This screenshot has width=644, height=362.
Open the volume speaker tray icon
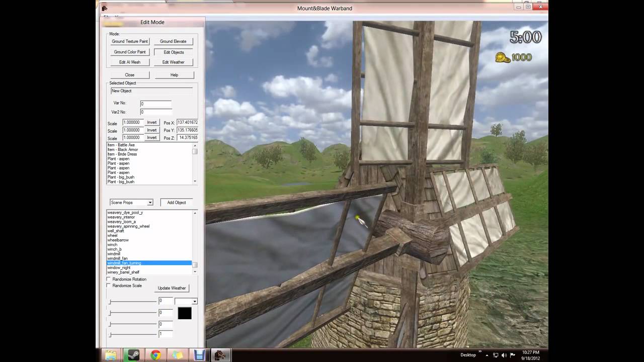504,355
